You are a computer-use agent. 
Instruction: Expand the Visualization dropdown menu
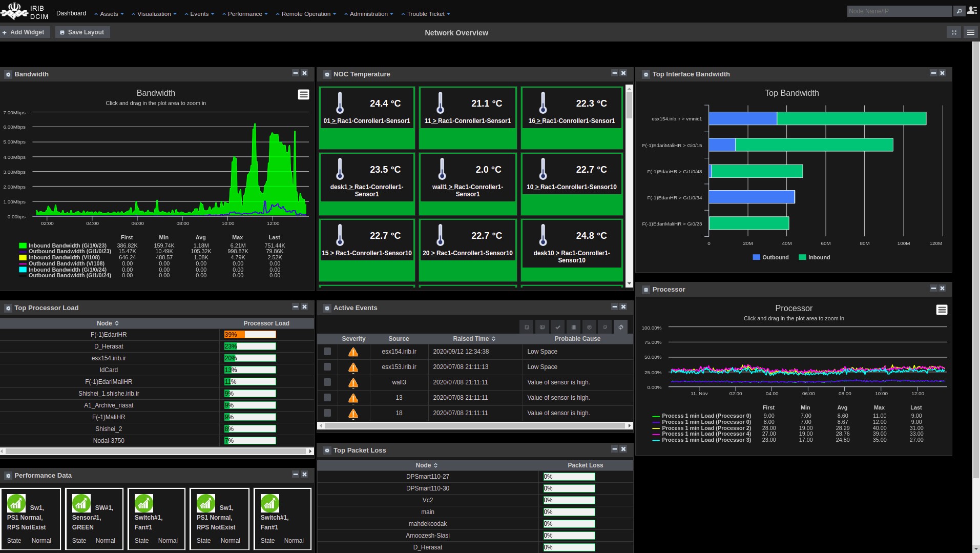pyautogui.click(x=154, y=14)
